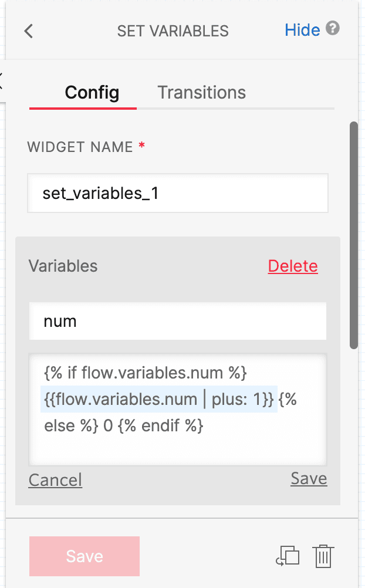Click the SET VARIABLES header title
The height and width of the screenshot is (588, 365).
click(173, 31)
